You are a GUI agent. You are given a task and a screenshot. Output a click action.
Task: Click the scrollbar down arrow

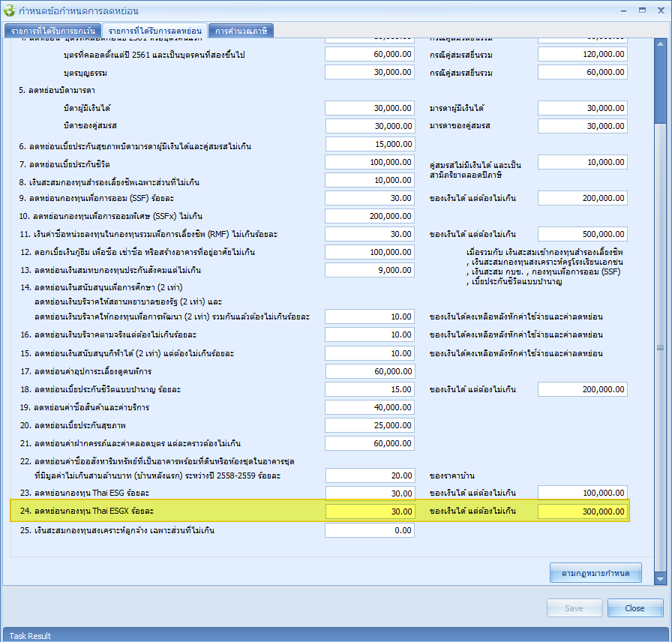coord(659,578)
